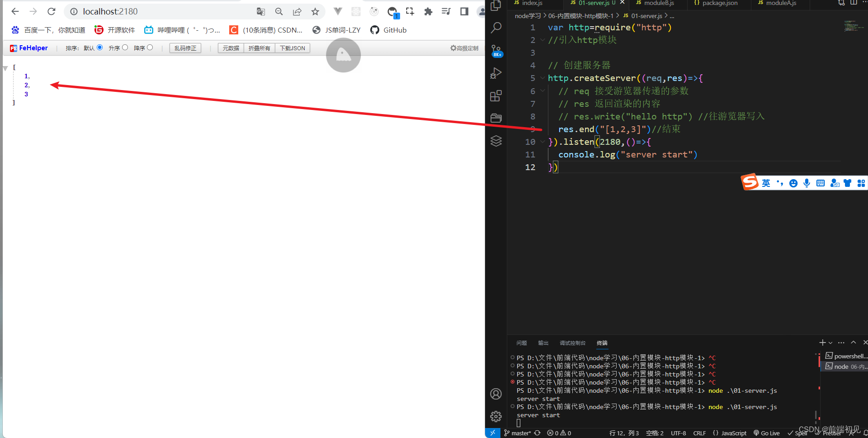This screenshot has width=868, height=438.
Task: Toggle Sogou 英 language mode
Action: click(x=766, y=183)
